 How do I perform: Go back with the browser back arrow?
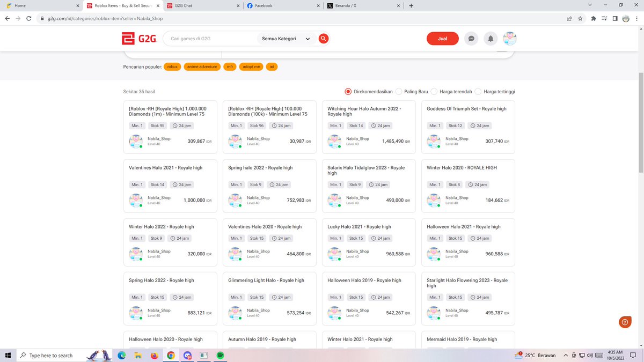[8, 18]
